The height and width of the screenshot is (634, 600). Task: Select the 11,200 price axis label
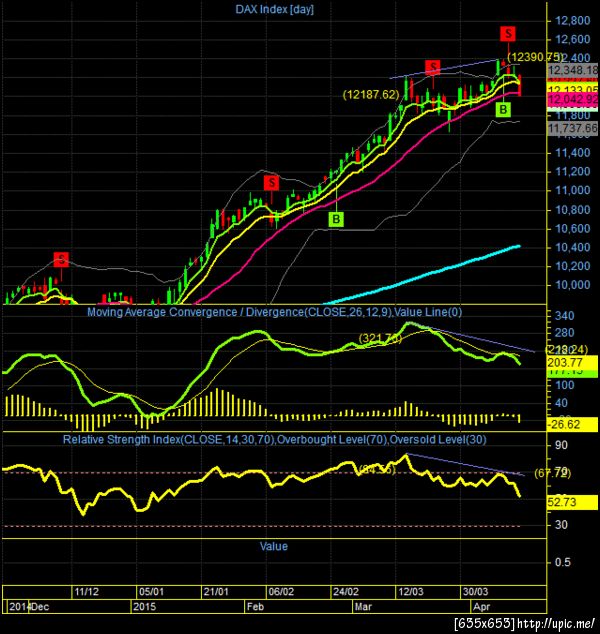click(x=573, y=171)
